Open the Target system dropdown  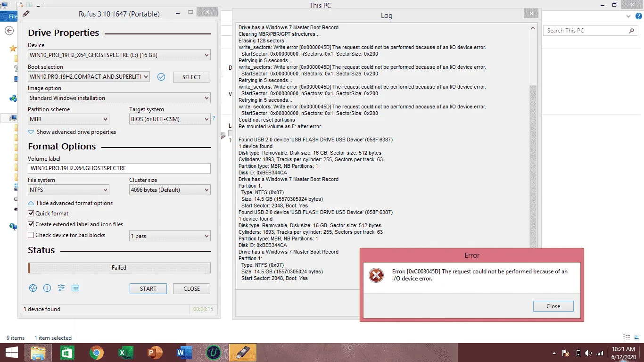click(170, 119)
